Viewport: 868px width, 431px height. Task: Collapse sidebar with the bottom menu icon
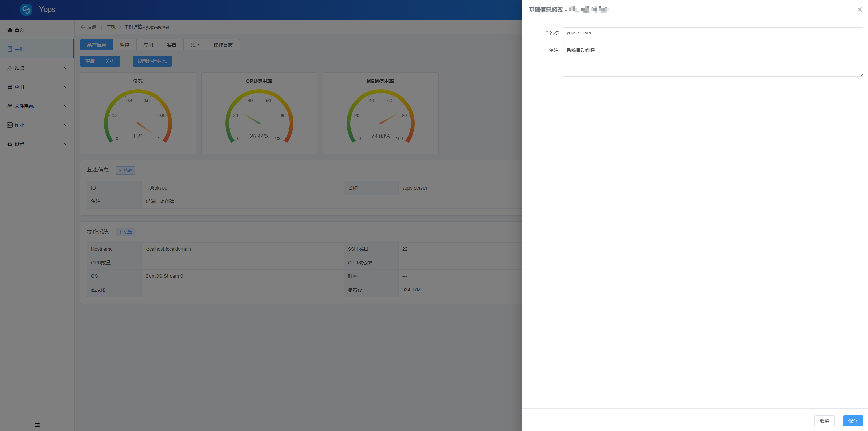(x=37, y=425)
